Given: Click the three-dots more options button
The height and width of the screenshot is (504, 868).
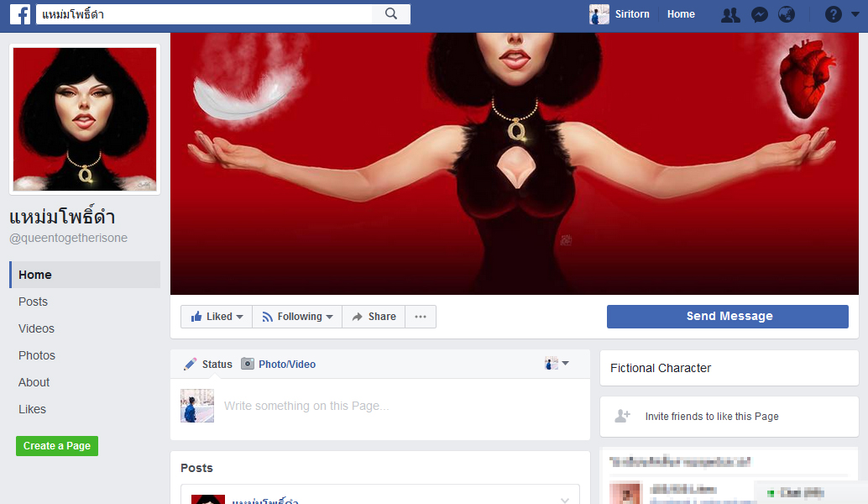Looking at the screenshot, I should point(421,317).
